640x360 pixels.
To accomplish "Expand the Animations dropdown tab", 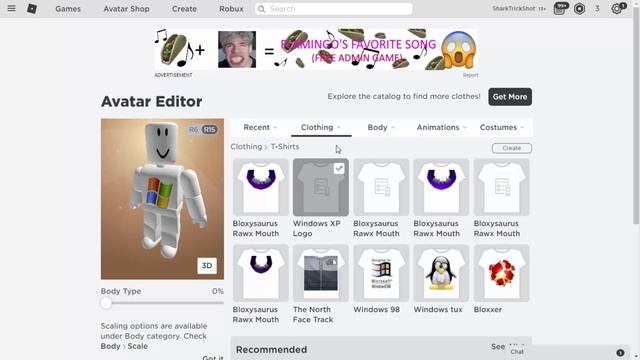I will coord(441,127).
